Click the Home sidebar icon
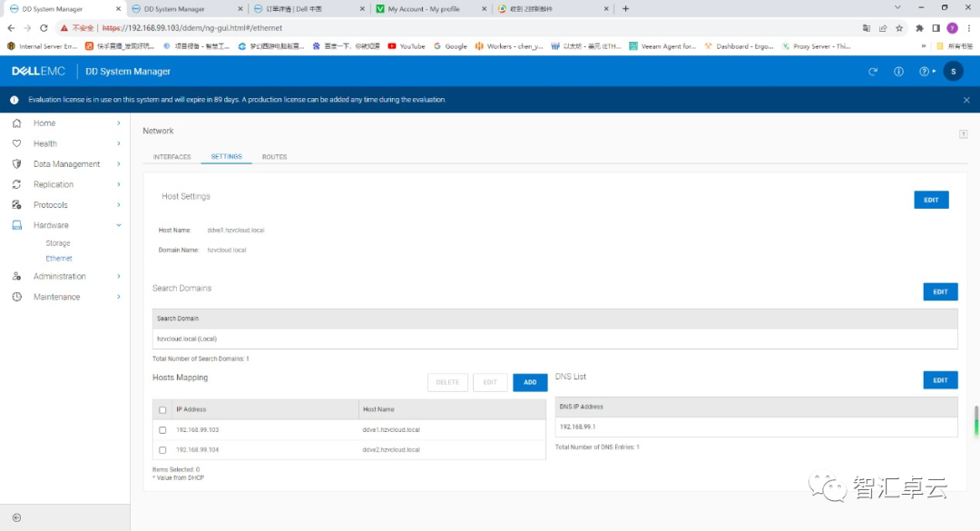Viewport: 980px width, 531px height. click(17, 123)
